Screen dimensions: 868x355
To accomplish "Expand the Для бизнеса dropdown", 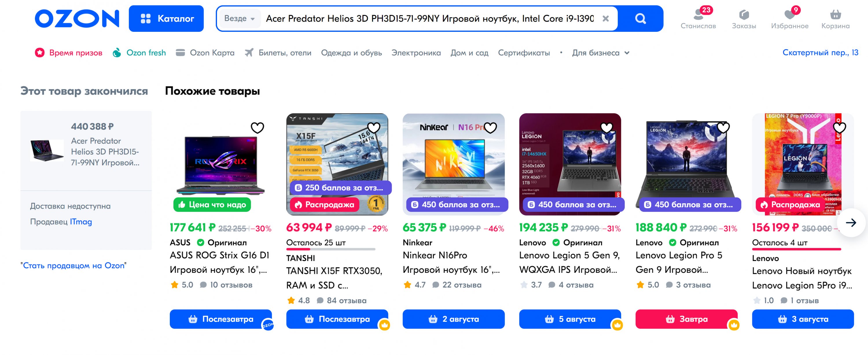I will (x=600, y=53).
